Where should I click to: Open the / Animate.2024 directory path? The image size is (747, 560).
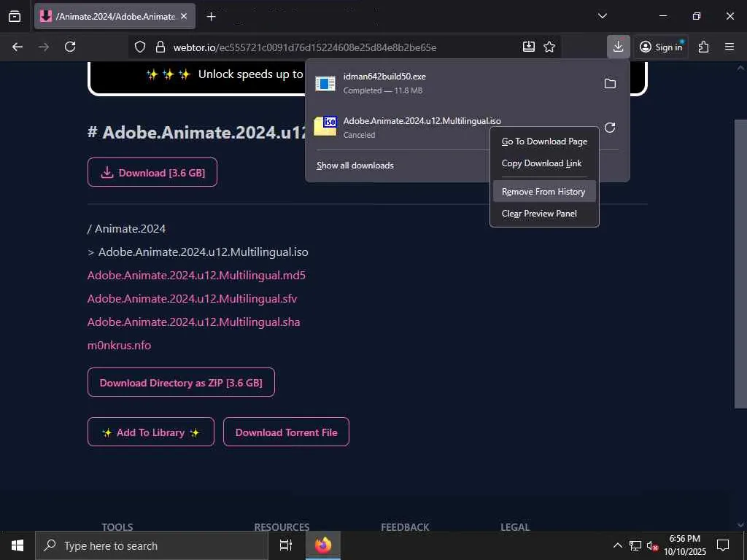point(127,228)
